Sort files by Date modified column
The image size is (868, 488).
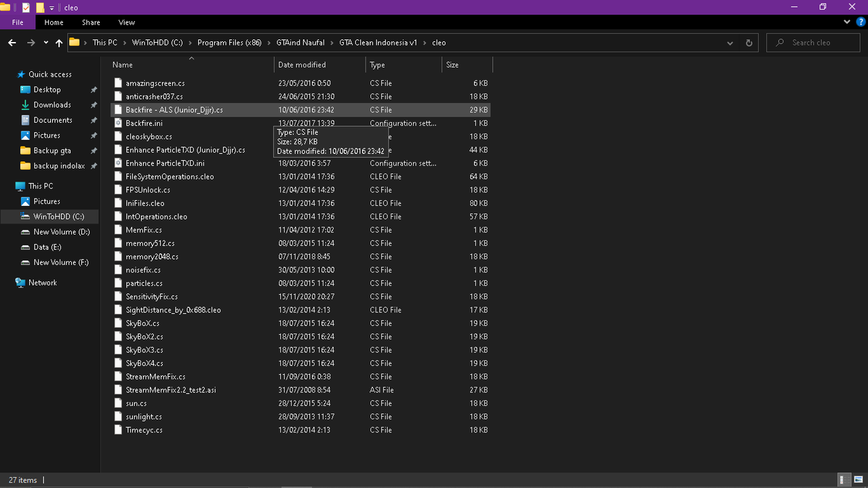(x=320, y=65)
